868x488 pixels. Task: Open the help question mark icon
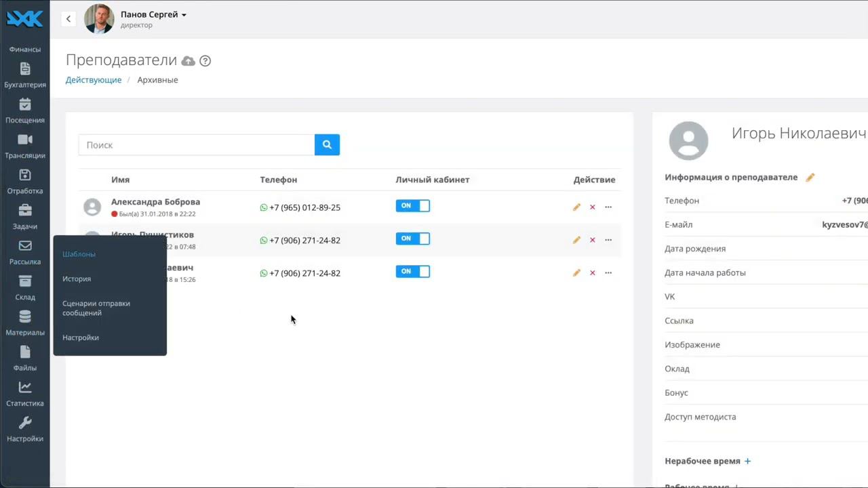[205, 61]
